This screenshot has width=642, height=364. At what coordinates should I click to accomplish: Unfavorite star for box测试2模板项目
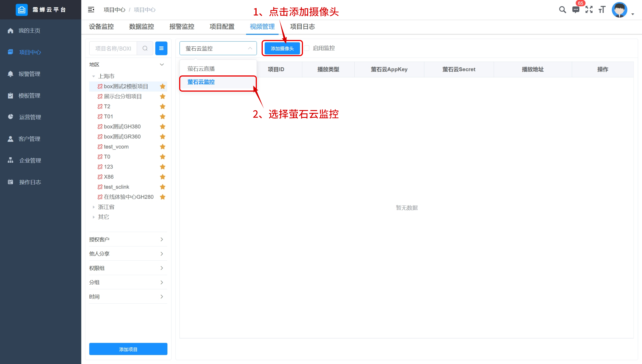(x=163, y=86)
